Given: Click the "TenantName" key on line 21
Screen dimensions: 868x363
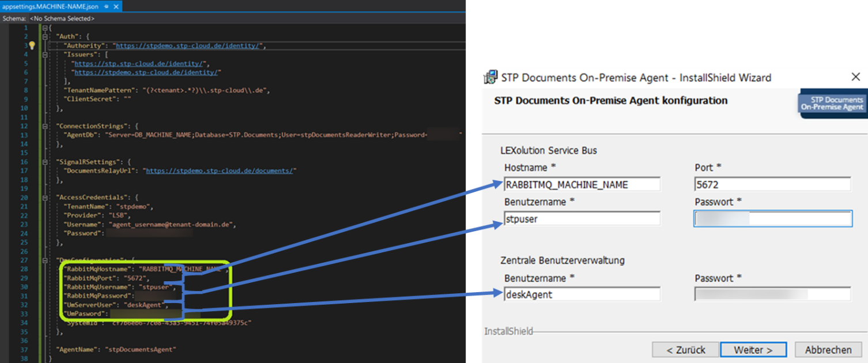Looking at the screenshot, I should click(87, 207).
